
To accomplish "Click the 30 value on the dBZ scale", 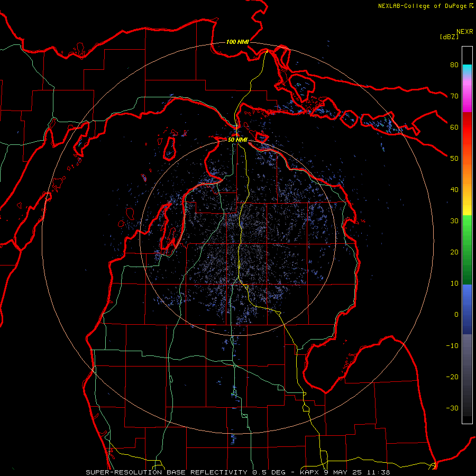I will pos(454,221).
